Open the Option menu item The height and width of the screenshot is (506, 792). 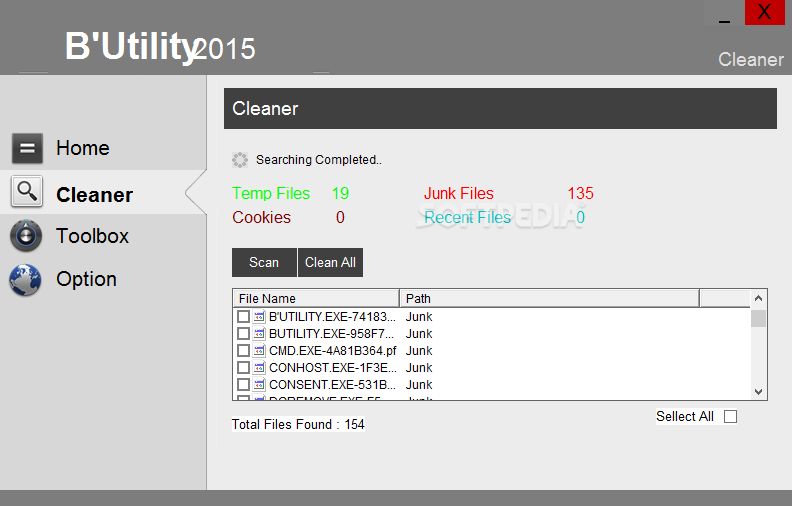click(x=86, y=279)
